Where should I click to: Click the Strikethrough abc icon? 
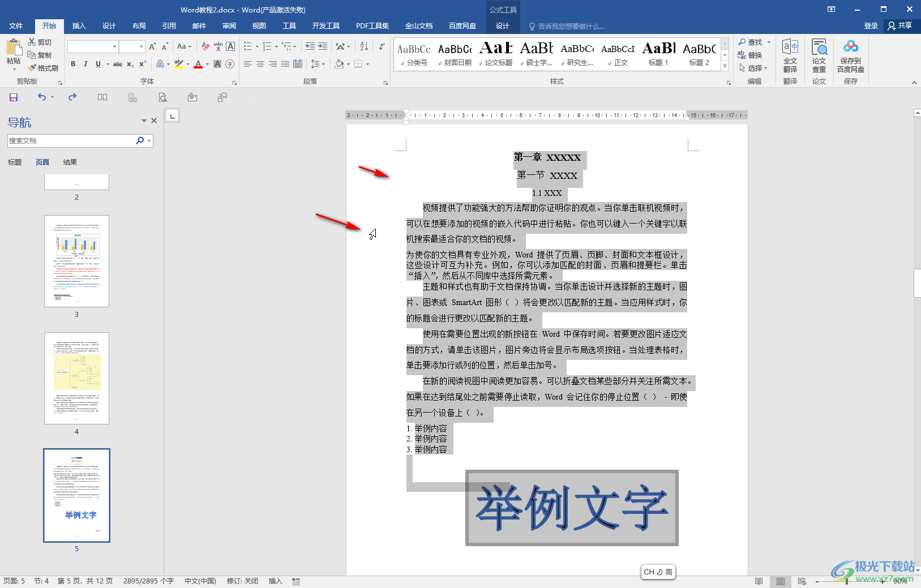[118, 64]
